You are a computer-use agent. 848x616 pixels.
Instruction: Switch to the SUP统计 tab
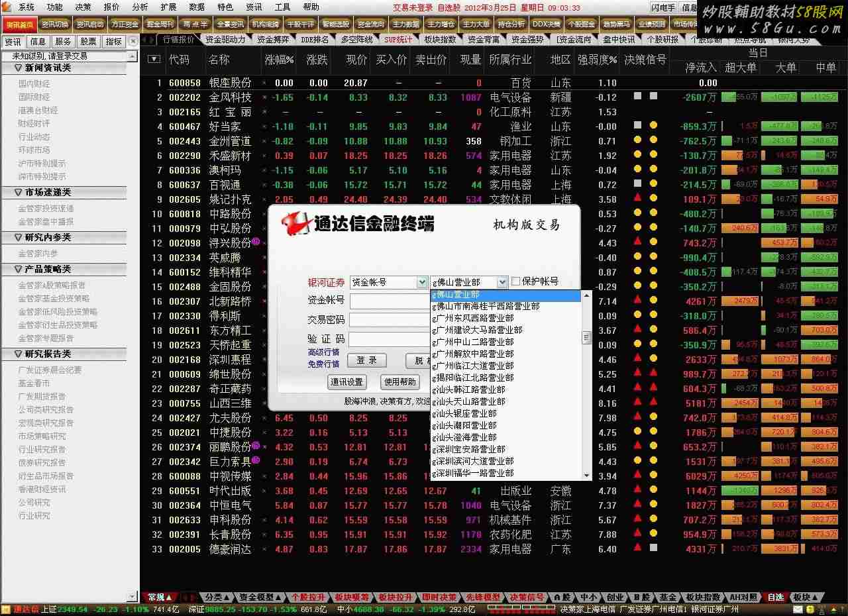point(398,40)
